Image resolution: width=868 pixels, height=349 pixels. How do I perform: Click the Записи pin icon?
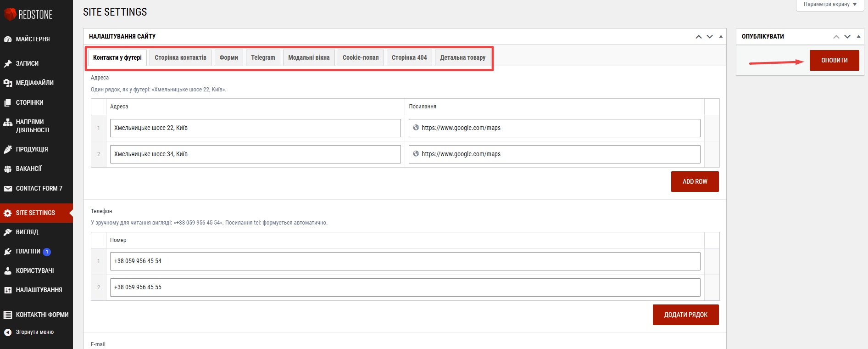[x=8, y=64]
